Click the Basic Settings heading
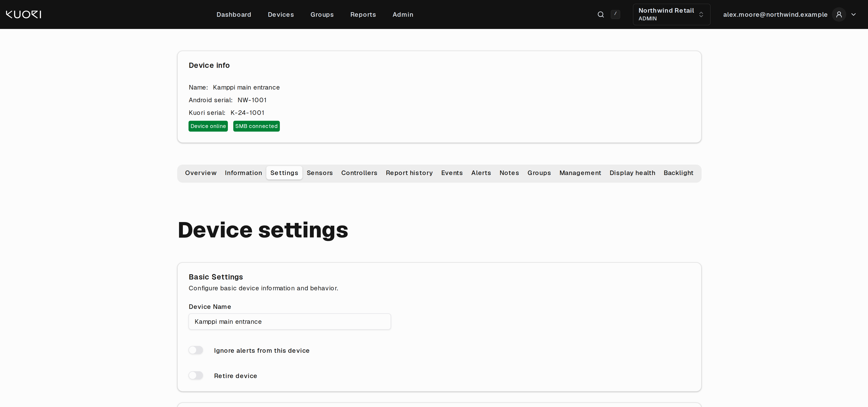The width and height of the screenshot is (868, 407). 216,277
